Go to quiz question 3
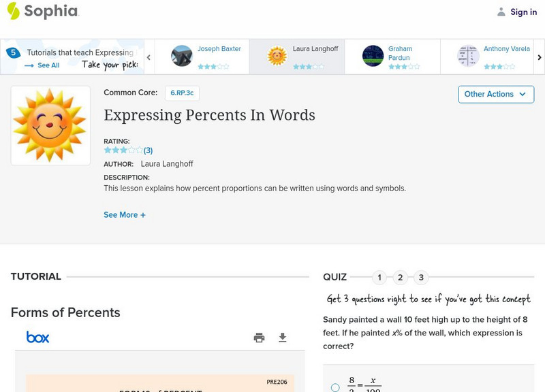The image size is (545, 392). pyautogui.click(x=421, y=278)
